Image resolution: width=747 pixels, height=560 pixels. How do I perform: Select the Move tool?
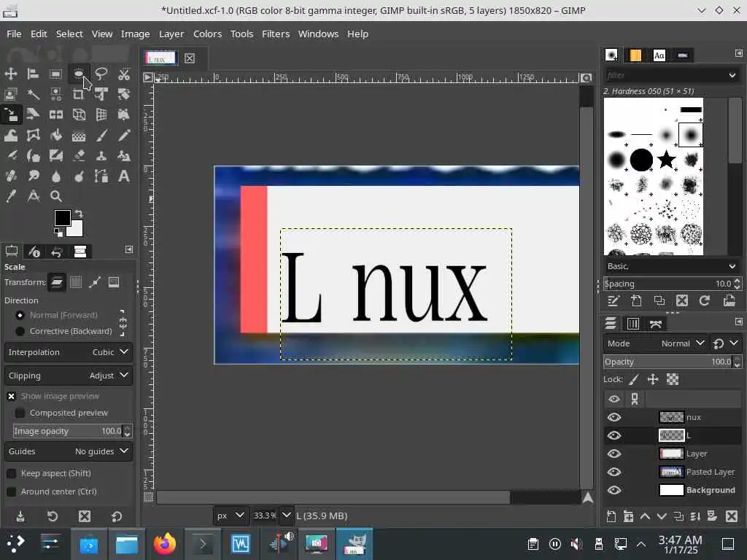pyautogui.click(x=10, y=74)
